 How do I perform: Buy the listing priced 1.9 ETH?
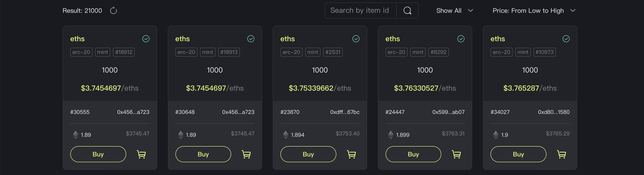(518, 154)
